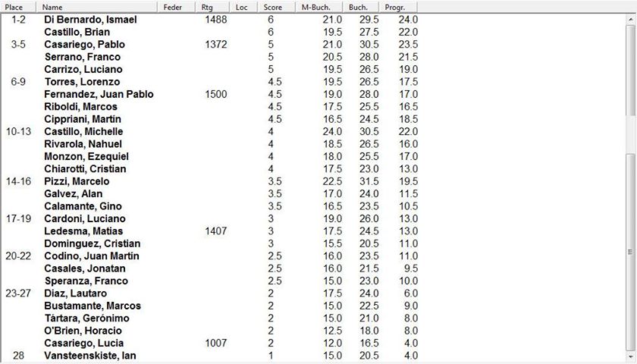Sort by the Name column header
This screenshot has height=364, width=637.
97,7
